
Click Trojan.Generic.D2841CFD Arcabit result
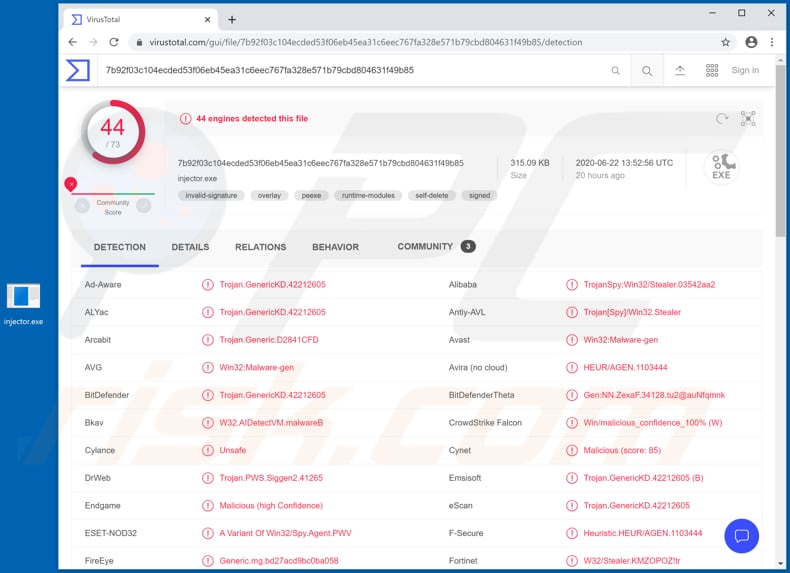point(269,340)
